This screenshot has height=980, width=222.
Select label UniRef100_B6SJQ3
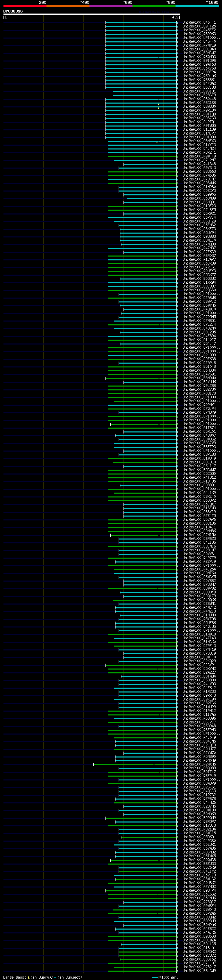[x=199, y=88]
